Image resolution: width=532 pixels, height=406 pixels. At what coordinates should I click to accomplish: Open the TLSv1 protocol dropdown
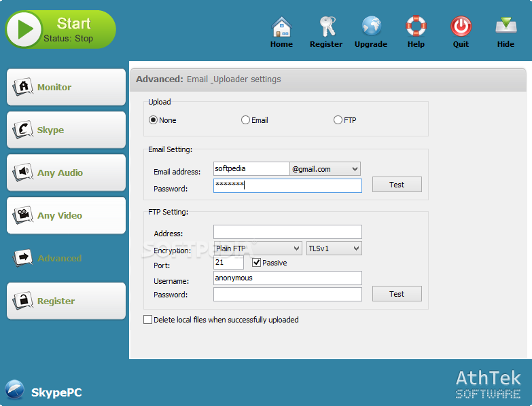334,248
